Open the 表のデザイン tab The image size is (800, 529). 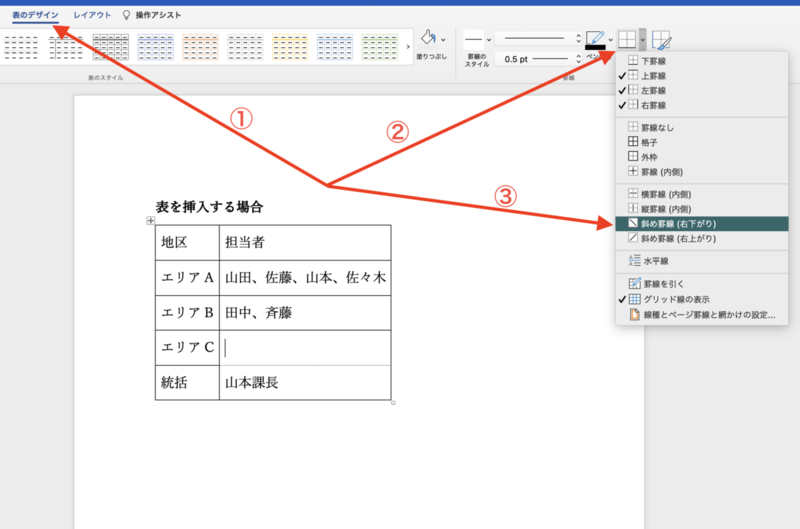pos(35,15)
